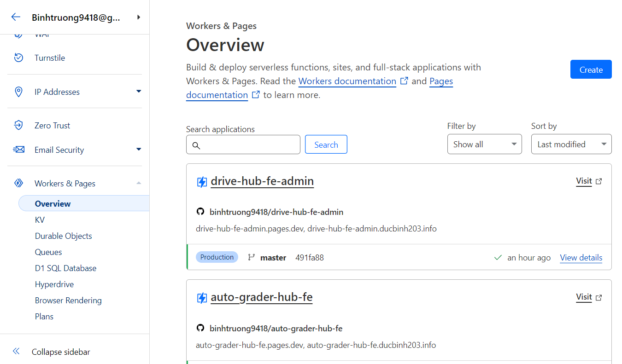Open D1 SQL Database in sidebar

(65, 268)
